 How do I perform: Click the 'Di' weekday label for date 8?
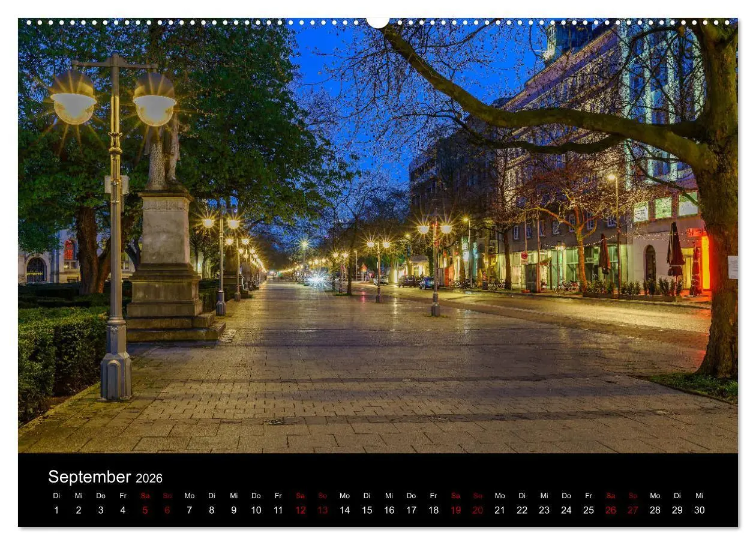click(212, 496)
